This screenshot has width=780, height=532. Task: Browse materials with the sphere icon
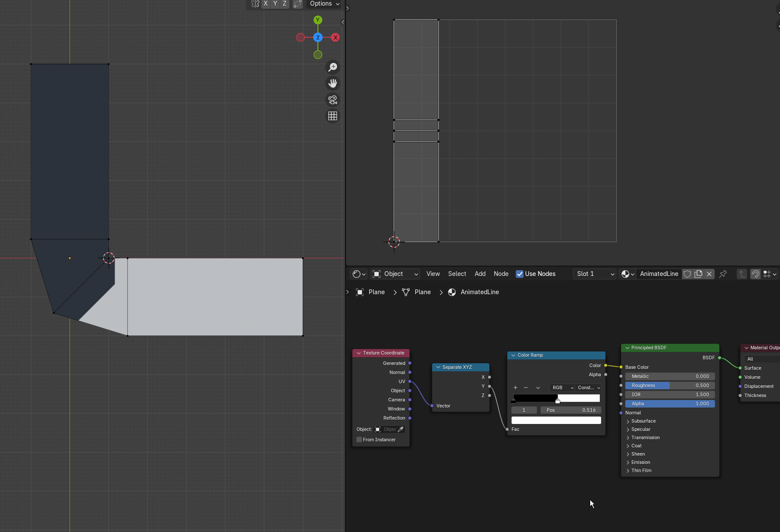(x=628, y=274)
